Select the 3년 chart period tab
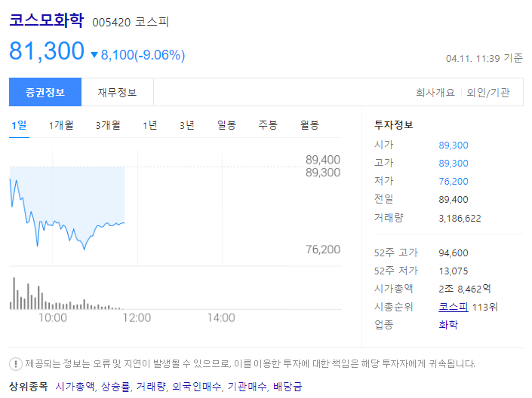 pyautogui.click(x=186, y=125)
